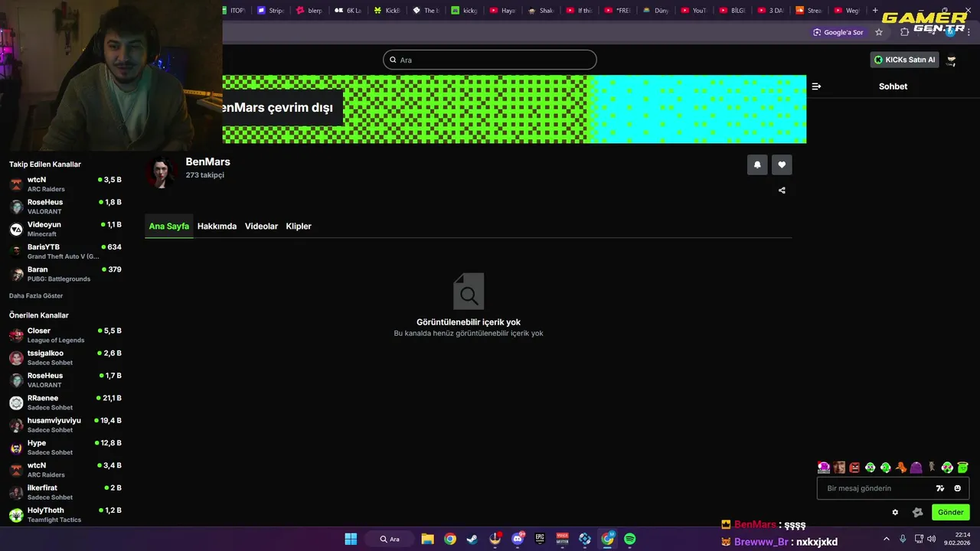Open File Explorer from the taskbar

pos(428,539)
